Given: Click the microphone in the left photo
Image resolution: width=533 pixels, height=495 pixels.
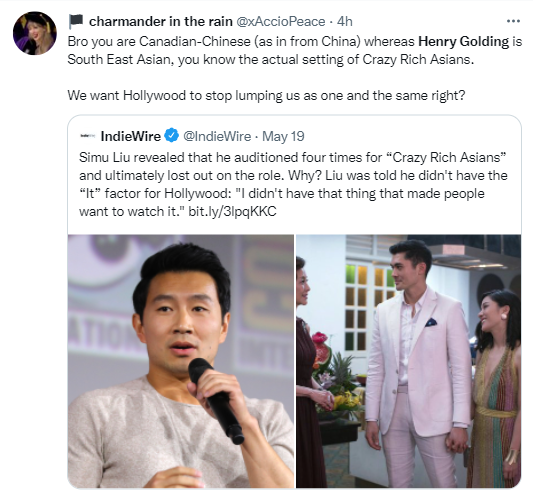Looking at the screenshot, I should pyautogui.click(x=215, y=400).
